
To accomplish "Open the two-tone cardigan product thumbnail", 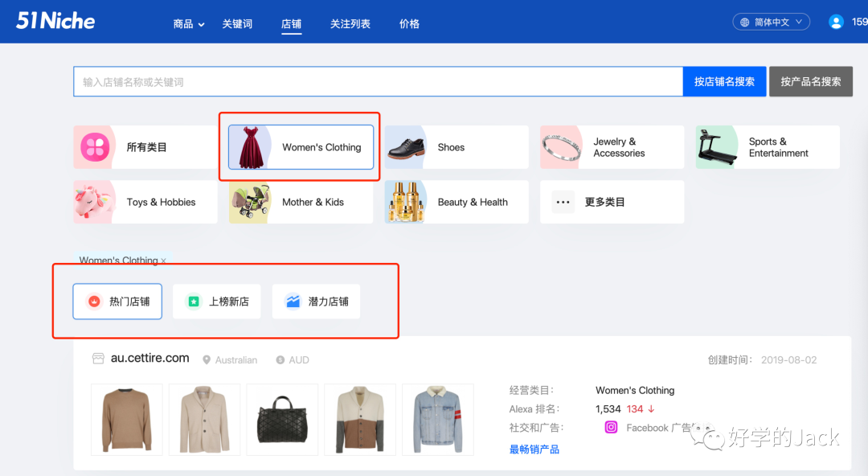I will 360,420.
